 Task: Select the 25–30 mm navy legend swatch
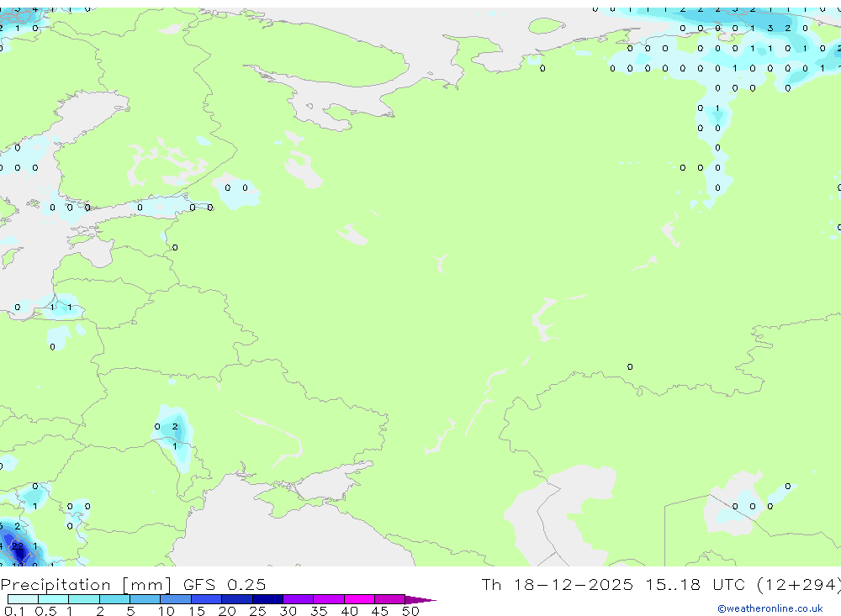click(x=267, y=599)
